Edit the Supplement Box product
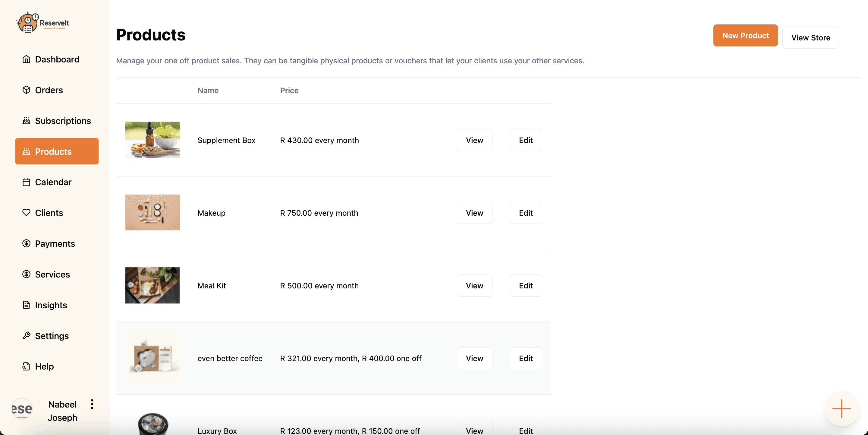The image size is (868, 435). click(x=526, y=140)
